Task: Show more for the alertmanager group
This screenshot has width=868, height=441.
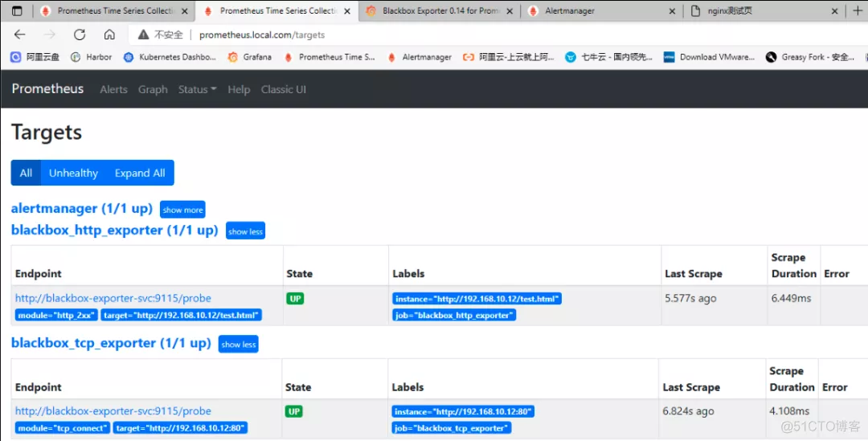Action: [x=182, y=210]
